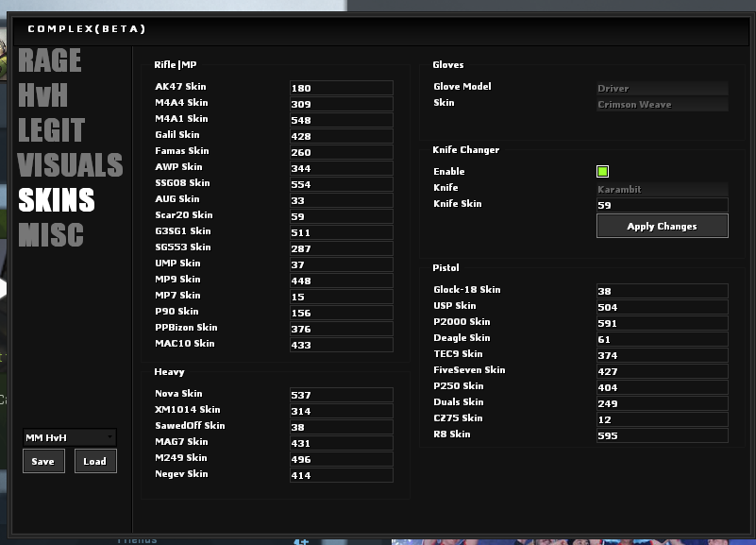
Task: Select the M4A1 Skin input box
Action: pyautogui.click(x=342, y=120)
